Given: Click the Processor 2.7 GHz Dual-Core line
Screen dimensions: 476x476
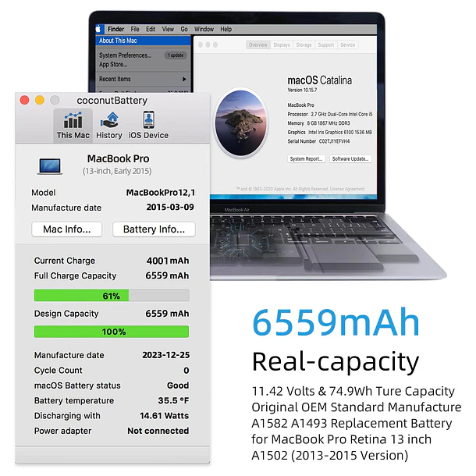Looking at the screenshot, I should pyautogui.click(x=330, y=115).
